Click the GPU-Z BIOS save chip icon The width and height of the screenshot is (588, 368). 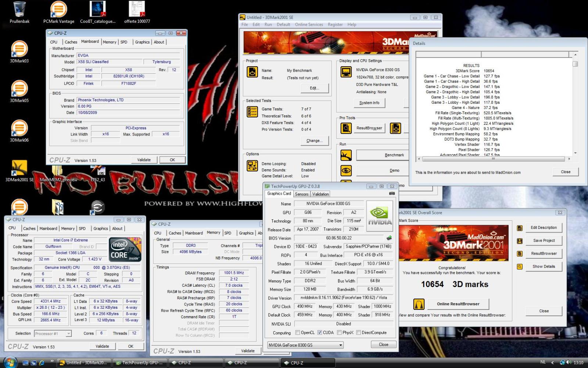click(x=389, y=238)
